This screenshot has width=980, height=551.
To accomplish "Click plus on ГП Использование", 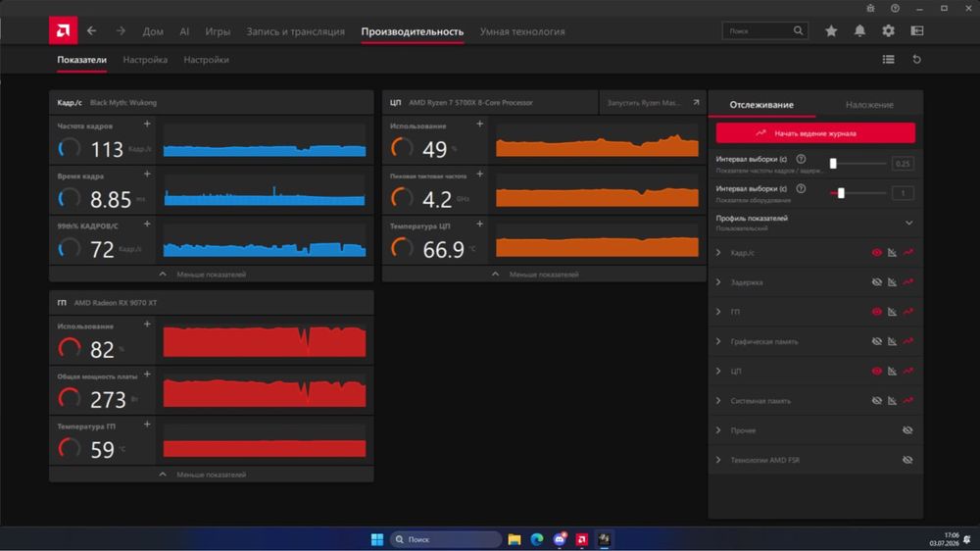I will pos(147,324).
